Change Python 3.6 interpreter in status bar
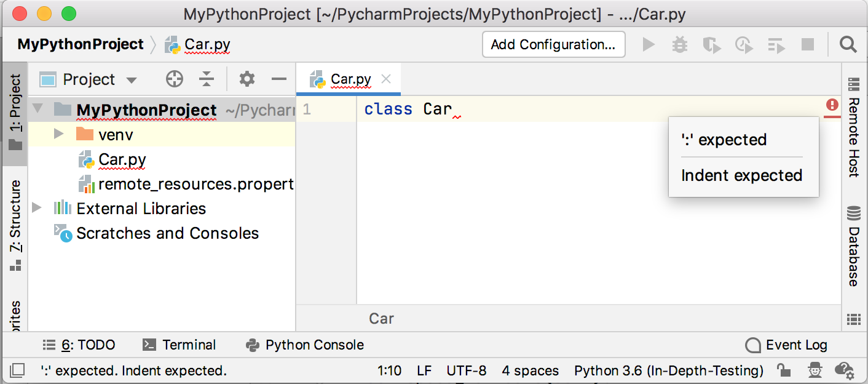This screenshot has height=384, width=868. (669, 370)
